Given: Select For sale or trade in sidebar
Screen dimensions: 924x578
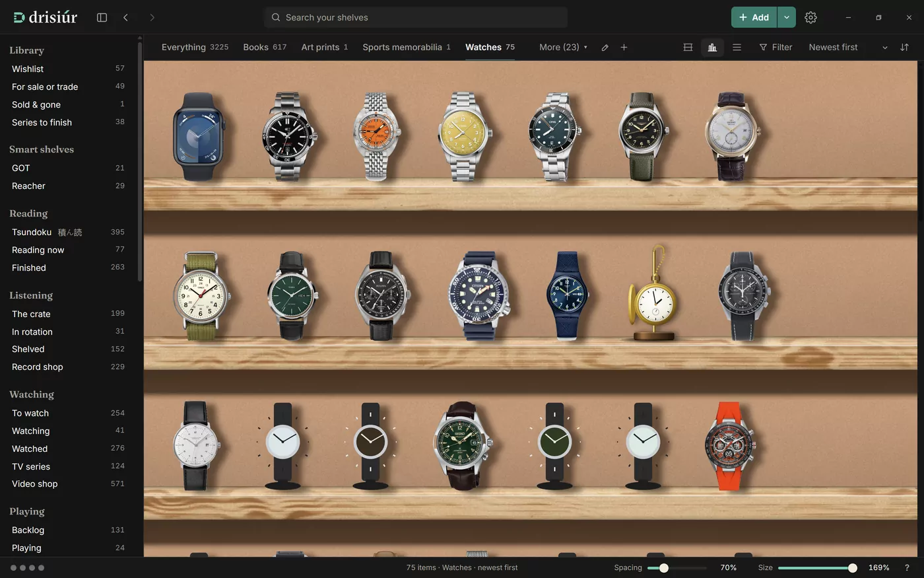Looking at the screenshot, I should click(68, 87).
